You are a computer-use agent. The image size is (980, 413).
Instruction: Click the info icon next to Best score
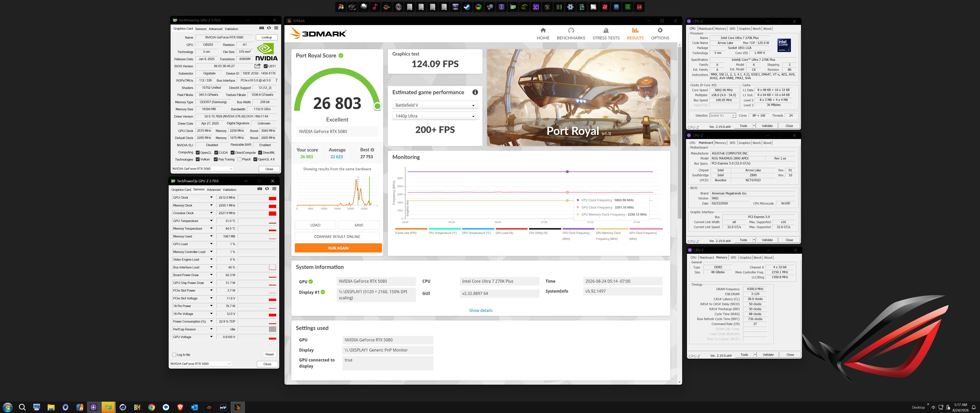click(372, 150)
